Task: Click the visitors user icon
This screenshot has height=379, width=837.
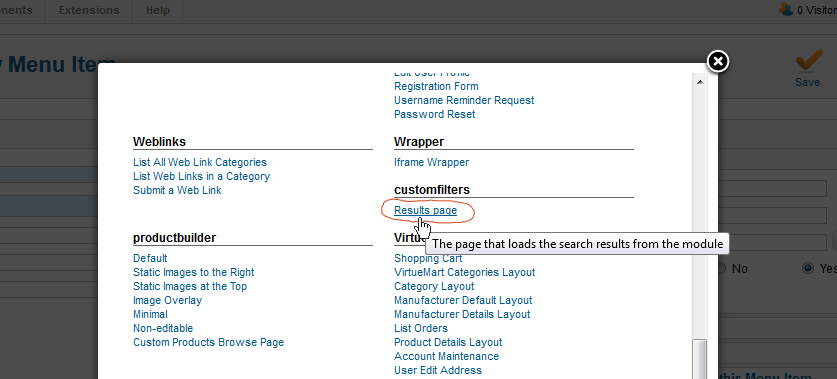Action: [x=786, y=9]
